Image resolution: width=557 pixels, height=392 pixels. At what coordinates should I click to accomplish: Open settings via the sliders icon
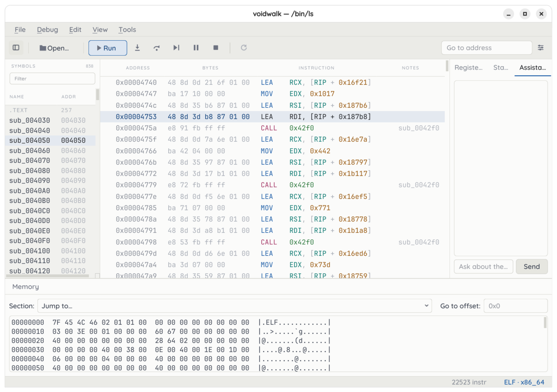[541, 48]
